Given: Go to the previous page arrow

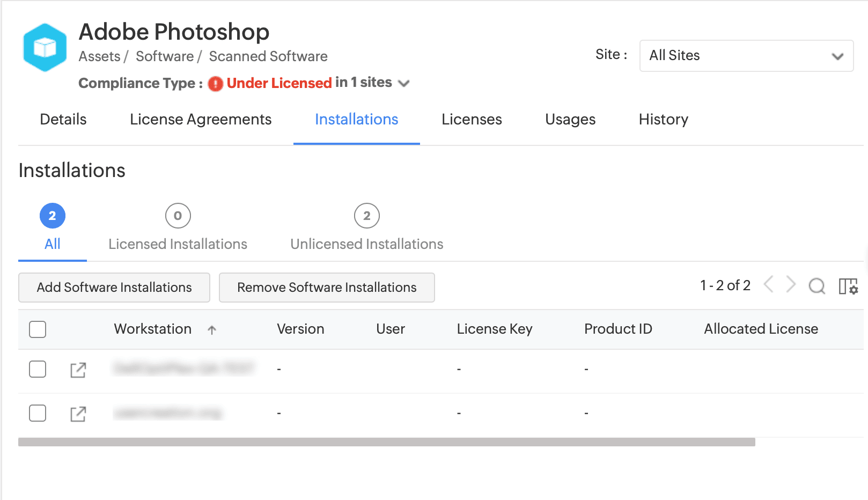Looking at the screenshot, I should click(768, 284).
